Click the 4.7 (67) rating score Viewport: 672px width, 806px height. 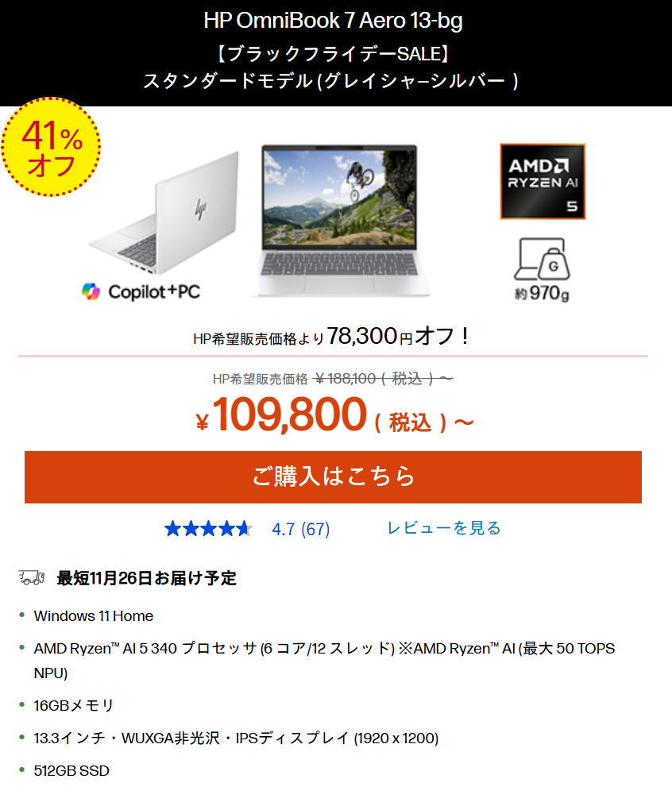(300, 529)
